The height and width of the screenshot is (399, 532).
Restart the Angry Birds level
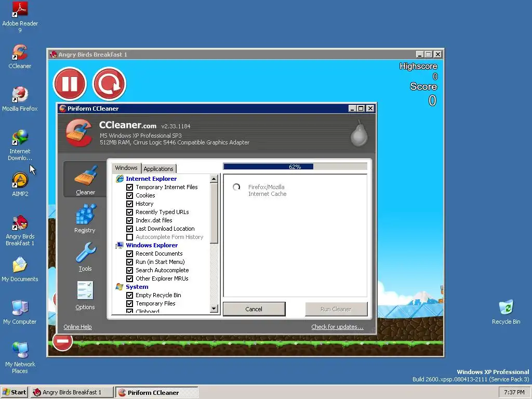(x=109, y=84)
